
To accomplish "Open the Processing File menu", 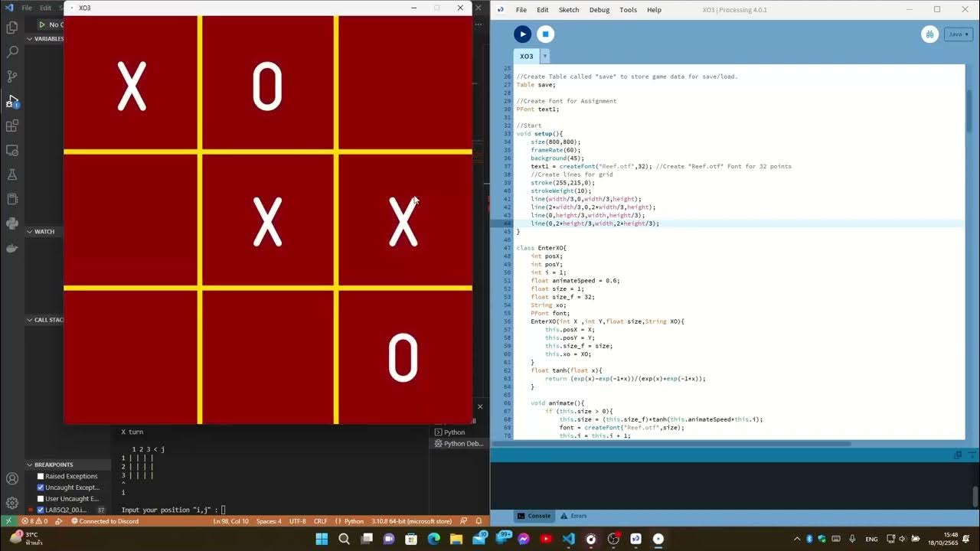I will pos(521,10).
